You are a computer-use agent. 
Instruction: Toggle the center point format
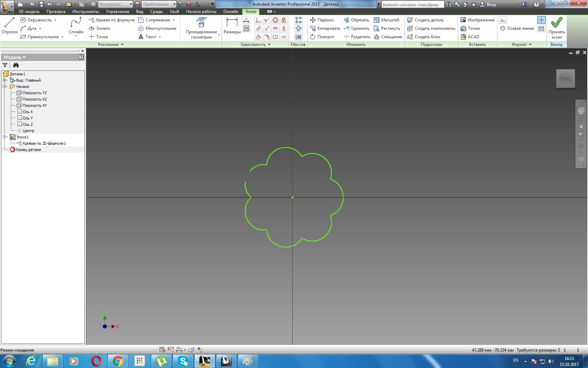tap(541, 20)
